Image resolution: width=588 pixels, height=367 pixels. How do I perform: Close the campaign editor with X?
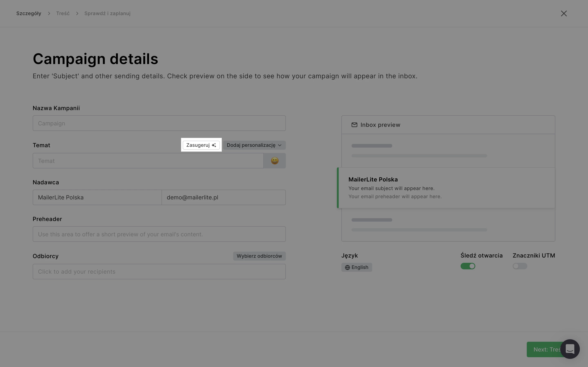(x=564, y=14)
